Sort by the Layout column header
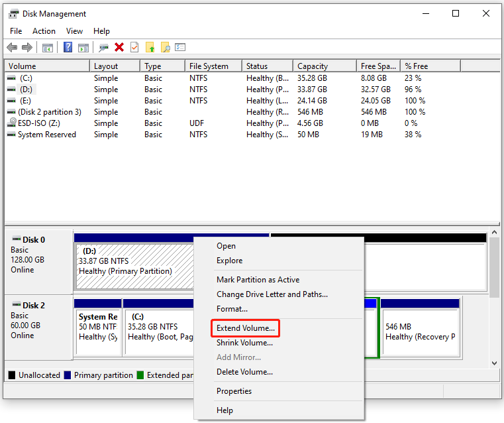The width and height of the screenshot is (504, 423). [x=115, y=66]
